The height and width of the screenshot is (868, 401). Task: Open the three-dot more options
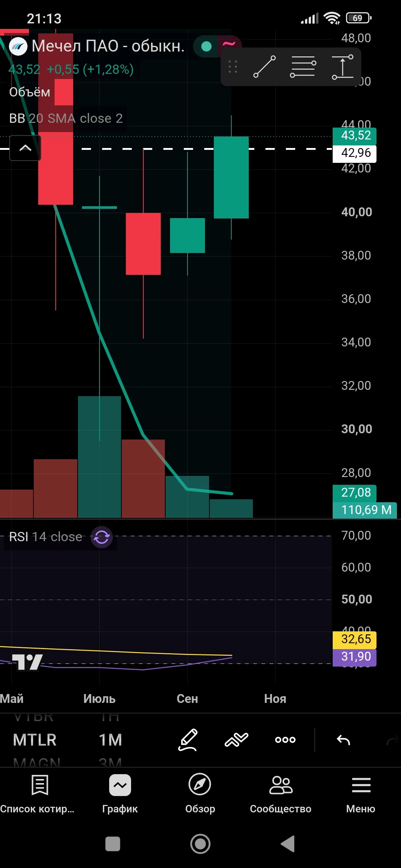tap(285, 740)
